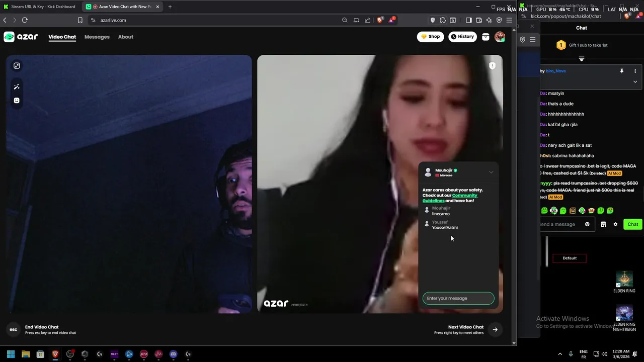Viewport: 644px width, 362px height.
Task: Share this page via the share icon
Action: coord(367,20)
